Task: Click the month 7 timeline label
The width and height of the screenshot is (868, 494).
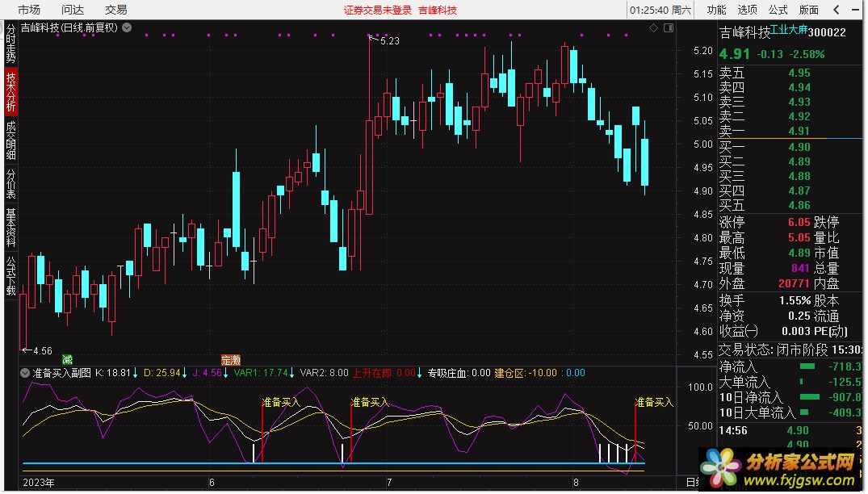Action: point(389,483)
